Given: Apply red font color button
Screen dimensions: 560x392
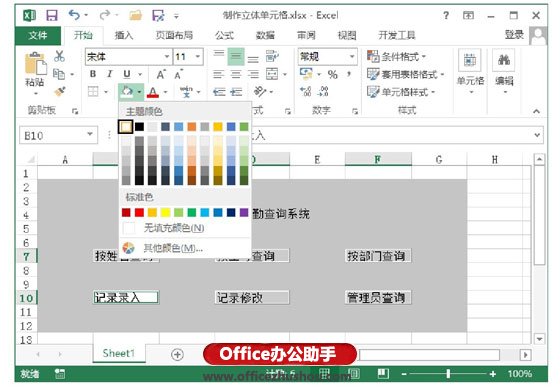Looking at the screenshot, I should click(x=153, y=92).
